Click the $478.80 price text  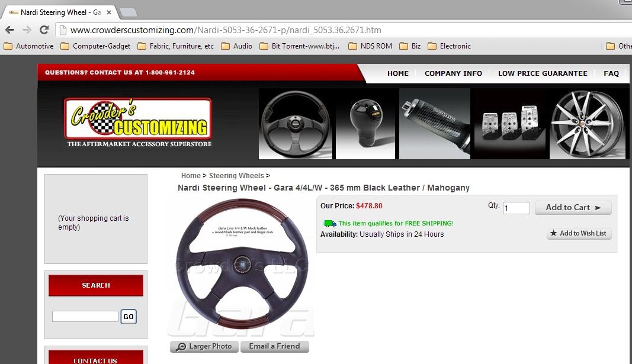tap(369, 206)
